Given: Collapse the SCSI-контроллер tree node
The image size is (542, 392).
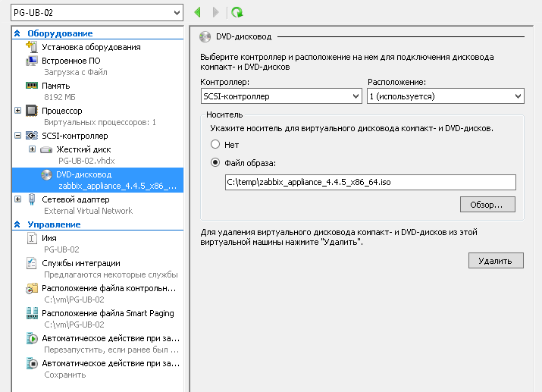Looking at the screenshot, I should [x=18, y=136].
